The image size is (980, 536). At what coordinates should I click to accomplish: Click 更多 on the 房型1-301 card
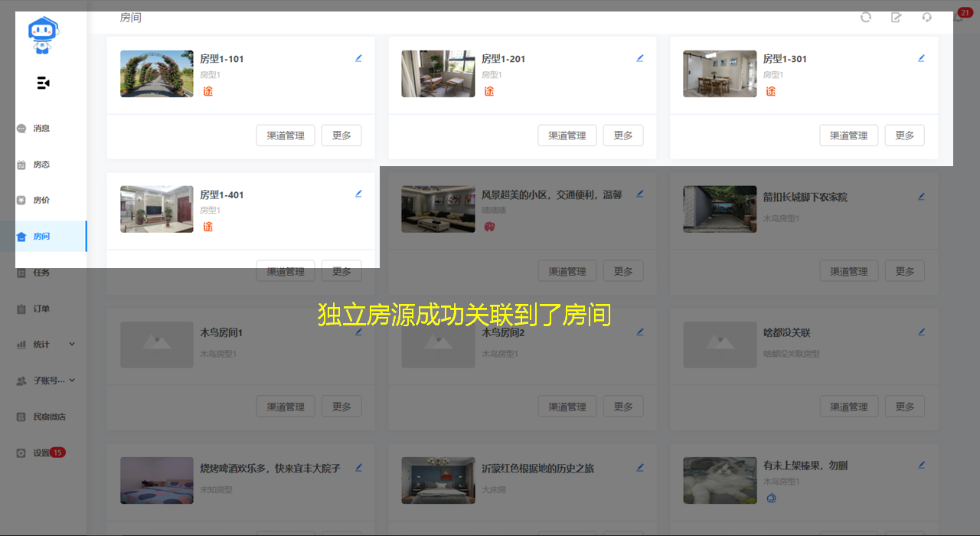(905, 136)
